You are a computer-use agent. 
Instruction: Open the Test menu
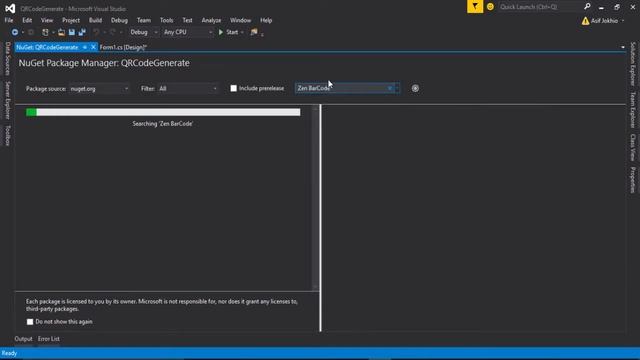click(187, 20)
